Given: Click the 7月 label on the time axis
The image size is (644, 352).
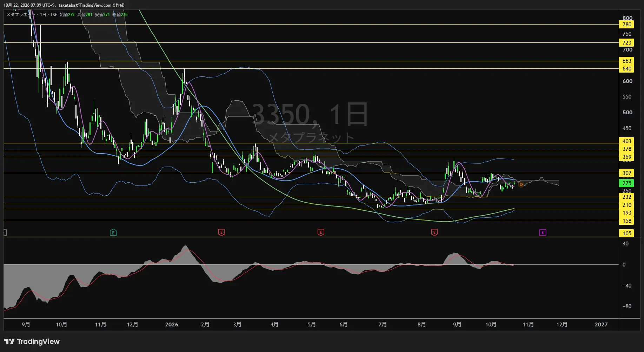Looking at the screenshot, I should click(383, 325).
